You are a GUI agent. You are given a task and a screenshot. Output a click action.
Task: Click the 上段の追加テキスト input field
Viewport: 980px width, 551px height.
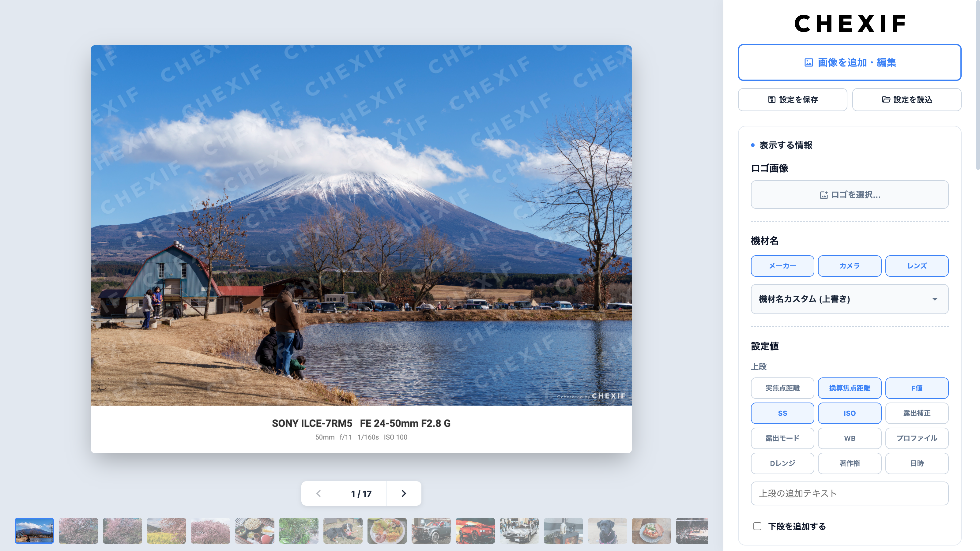850,493
